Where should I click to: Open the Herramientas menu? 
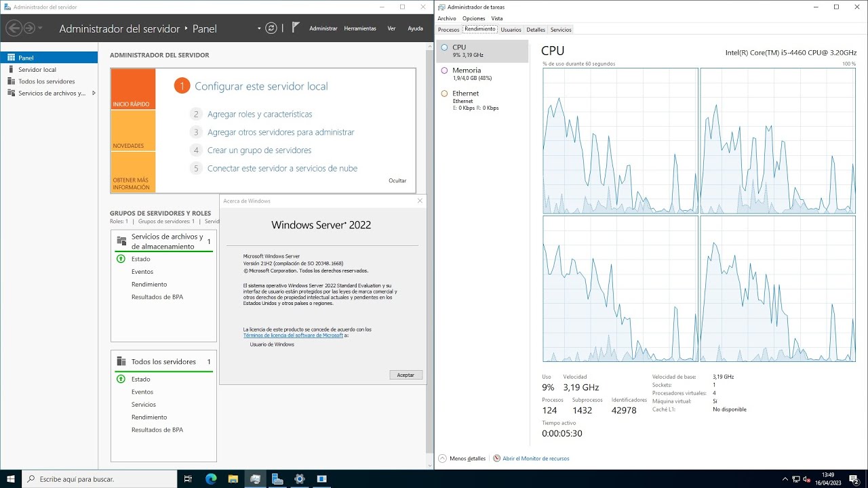coord(360,28)
